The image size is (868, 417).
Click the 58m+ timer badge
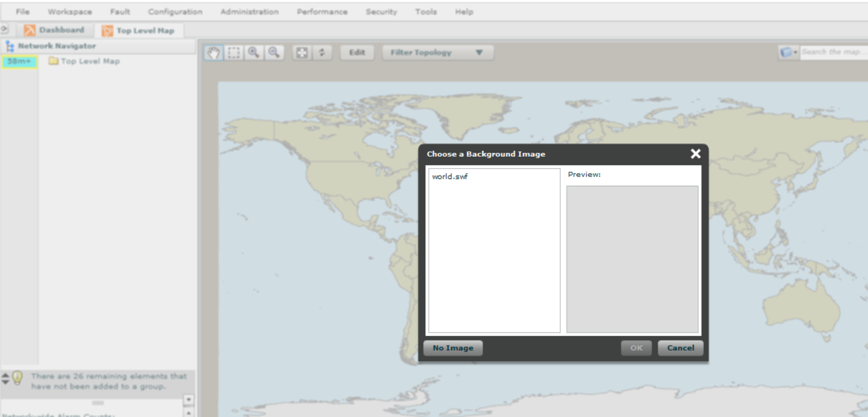(x=19, y=61)
